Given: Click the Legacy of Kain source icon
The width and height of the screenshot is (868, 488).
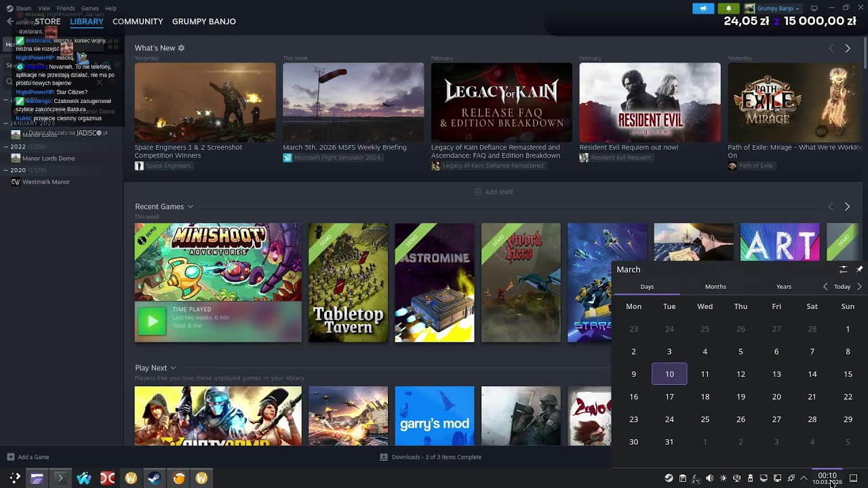Looking at the screenshot, I should click(x=435, y=165).
